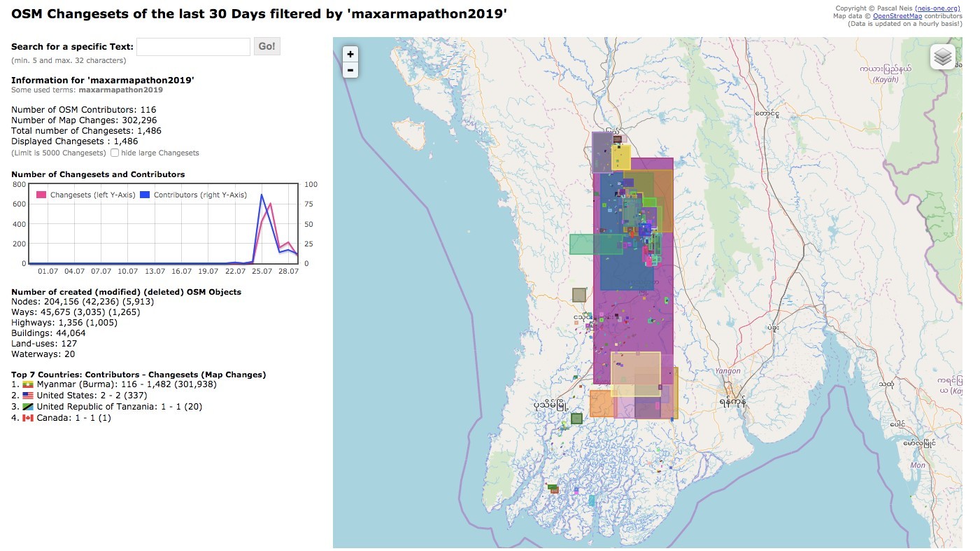Image resolution: width=980 pixels, height=551 pixels.
Task: Toggle the hide large Changesets checkbox
Action: pos(115,153)
